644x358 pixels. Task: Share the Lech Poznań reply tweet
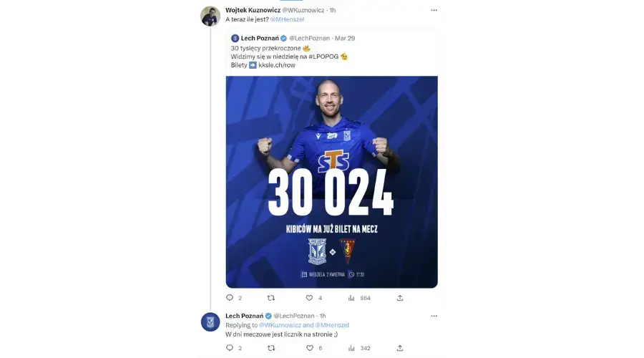400,348
